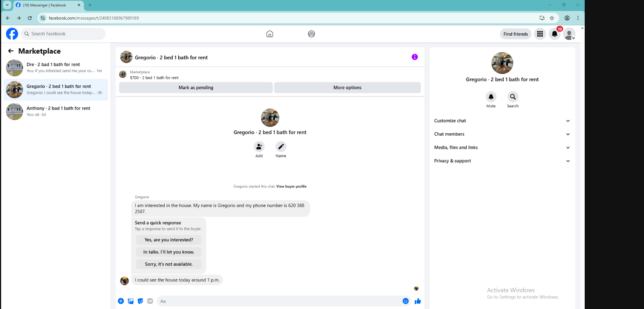644x309 pixels.
Task: Open View buyer profile link
Action: 291,186
